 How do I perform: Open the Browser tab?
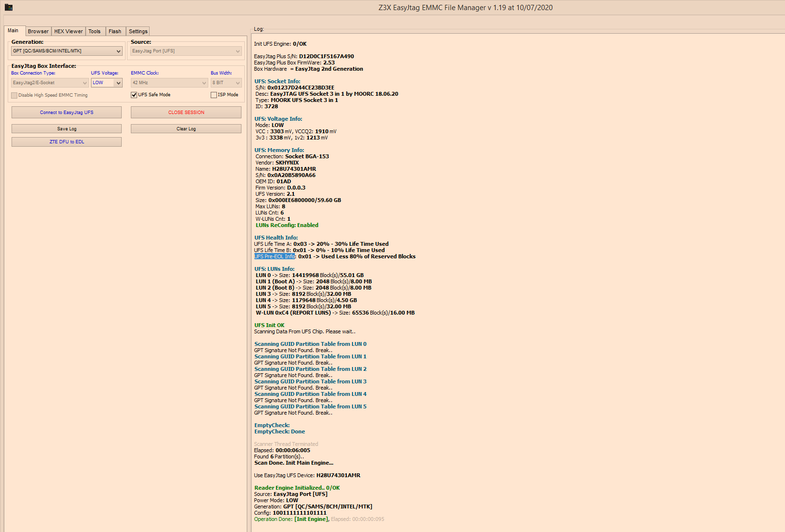[x=38, y=31]
